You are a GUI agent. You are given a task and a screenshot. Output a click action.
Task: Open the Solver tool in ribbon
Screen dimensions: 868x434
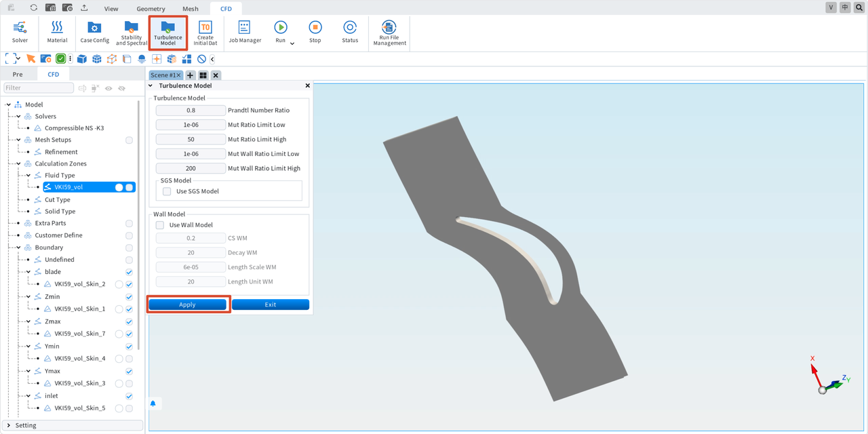click(20, 32)
